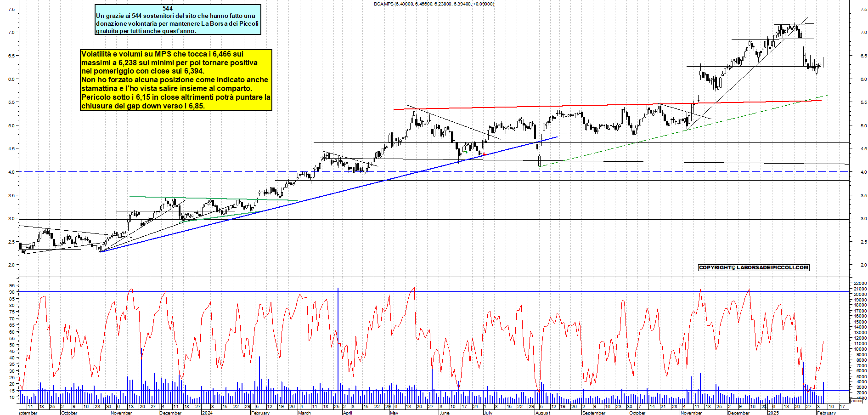Click 'gratuita per tutti anche quest'anno' line
This screenshot has width=868, height=415.
click(146, 31)
